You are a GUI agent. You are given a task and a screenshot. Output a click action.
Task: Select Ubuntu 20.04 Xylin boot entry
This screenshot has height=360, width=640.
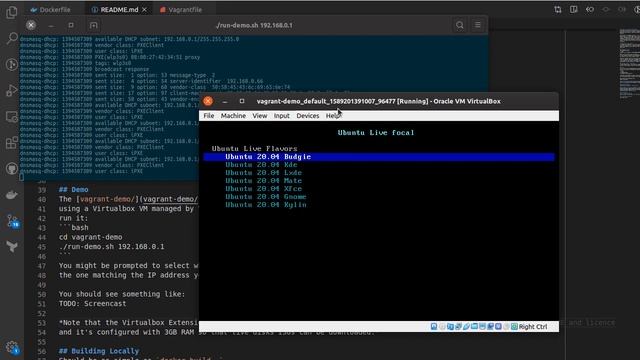[266, 205]
